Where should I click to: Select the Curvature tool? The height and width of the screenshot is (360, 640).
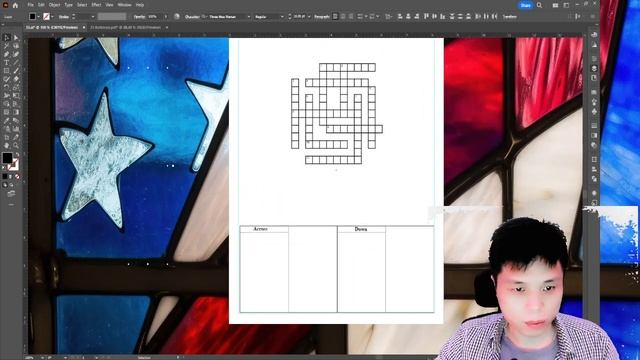coord(16,54)
